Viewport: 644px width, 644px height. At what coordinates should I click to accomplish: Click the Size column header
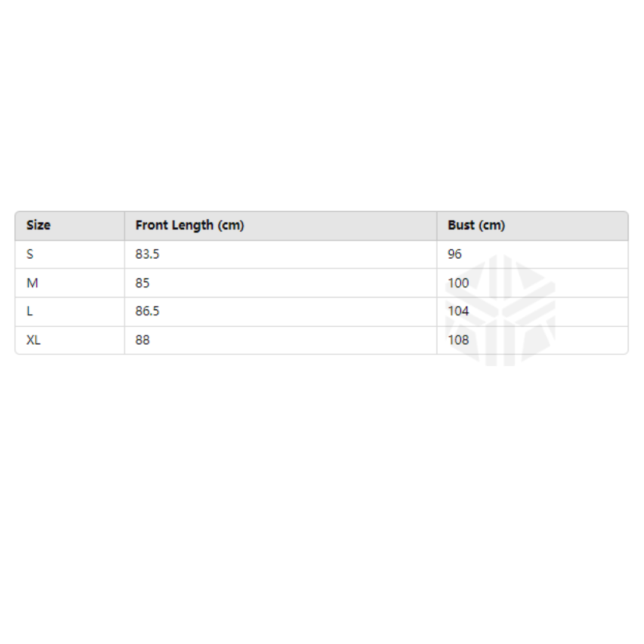39,225
